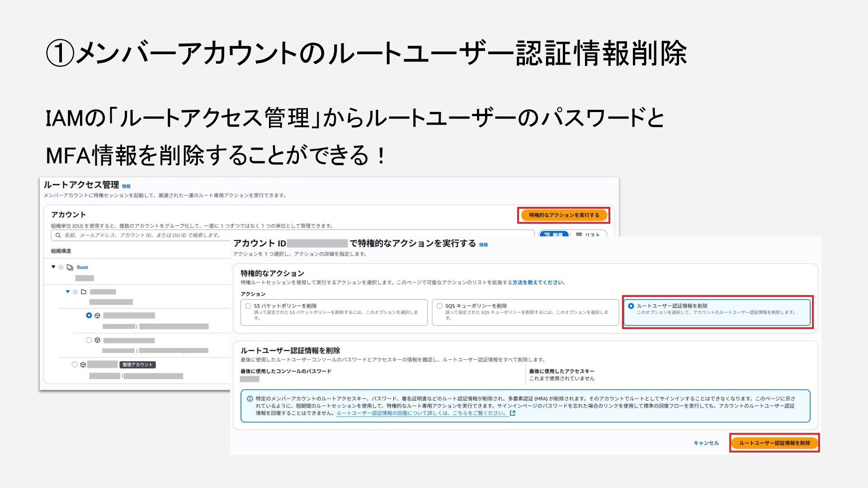This screenshot has height=488, width=868.
Task: Click the cube icon of management account
Action: [83, 365]
